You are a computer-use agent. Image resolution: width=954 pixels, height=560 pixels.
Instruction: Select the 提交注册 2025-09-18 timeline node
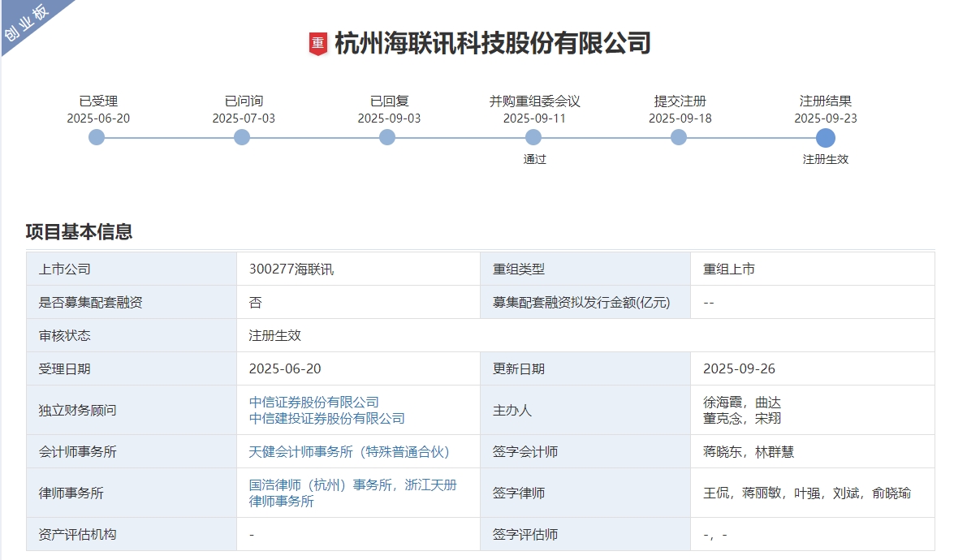[679, 137]
